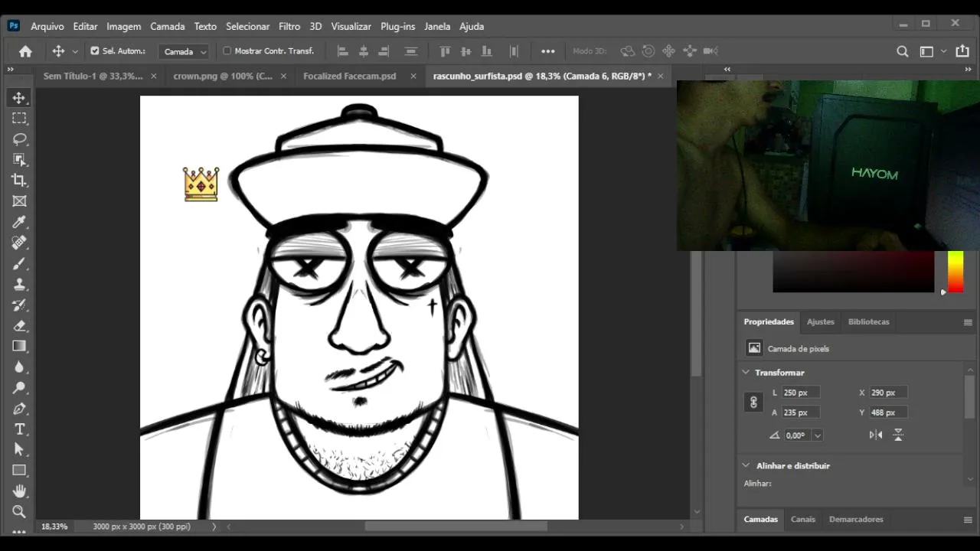Open status bar info arrow
This screenshot has width=980, height=551.
[x=214, y=527]
